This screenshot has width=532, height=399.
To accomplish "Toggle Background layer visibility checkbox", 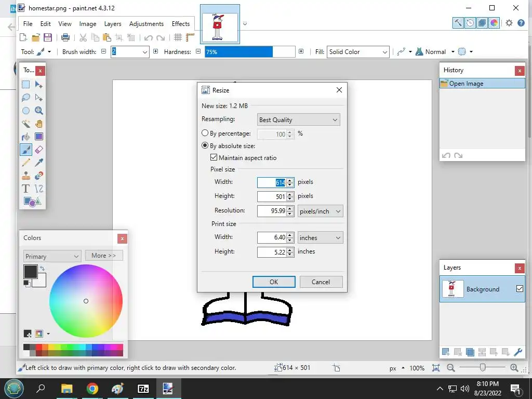I will (520, 289).
